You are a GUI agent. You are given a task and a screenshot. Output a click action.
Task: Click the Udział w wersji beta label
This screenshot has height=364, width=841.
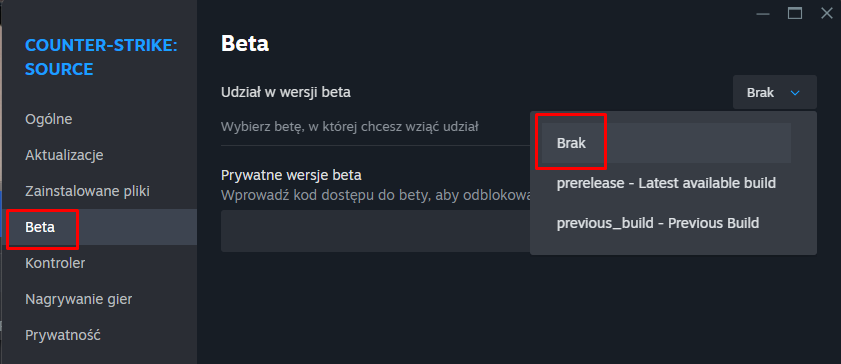pyautogui.click(x=286, y=92)
